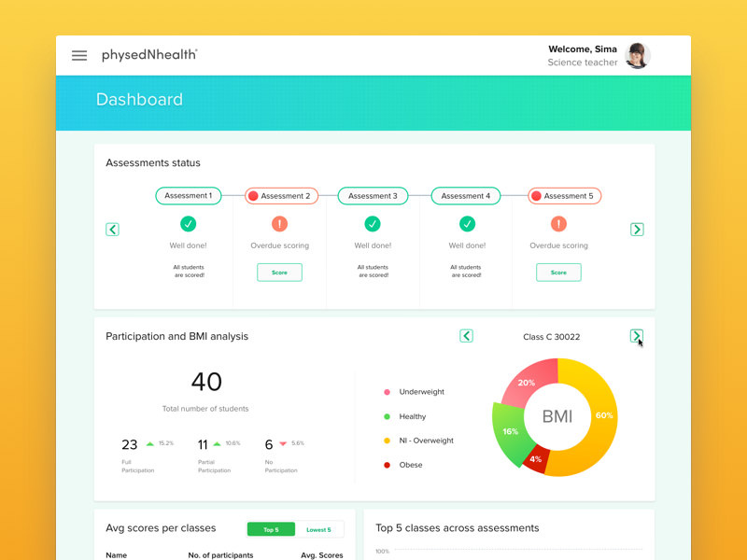Click Sima's profile picture

pyautogui.click(x=638, y=55)
